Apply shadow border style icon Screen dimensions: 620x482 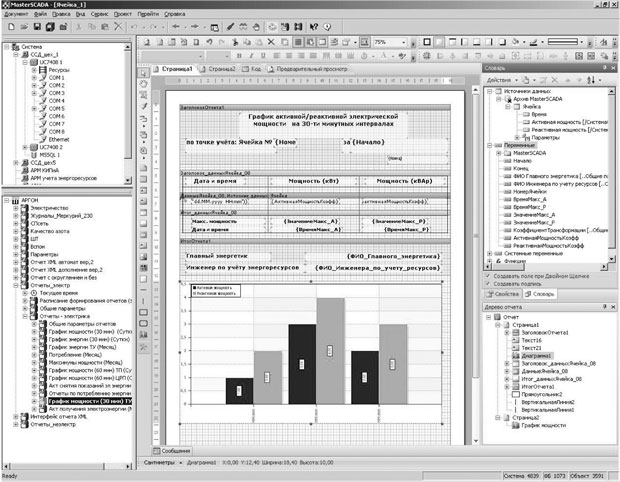click(503, 42)
